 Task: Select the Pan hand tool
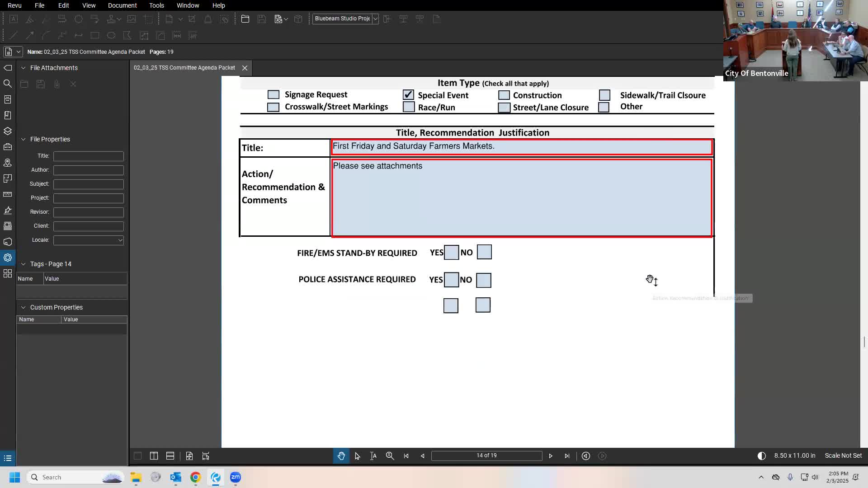pyautogui.click(x=341, y=456)
